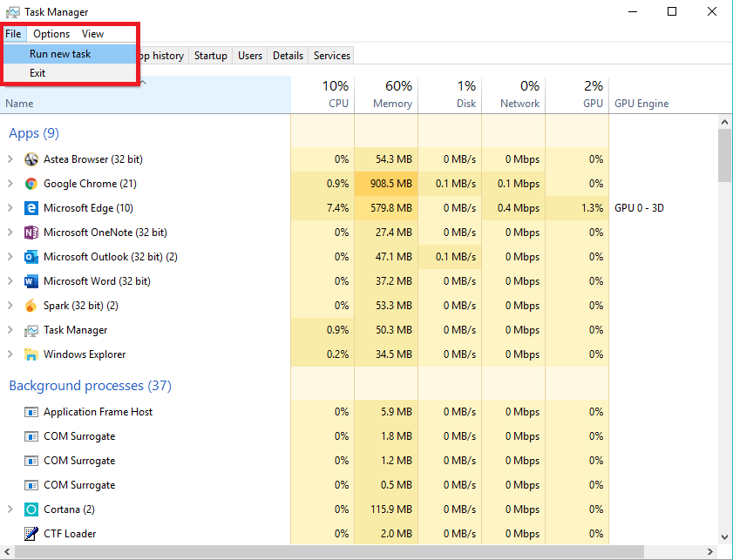Screen dimensions: 733x560
Task: Expand the Windows Explorer row
Action: pyautogui.click(x=10, y=354)
